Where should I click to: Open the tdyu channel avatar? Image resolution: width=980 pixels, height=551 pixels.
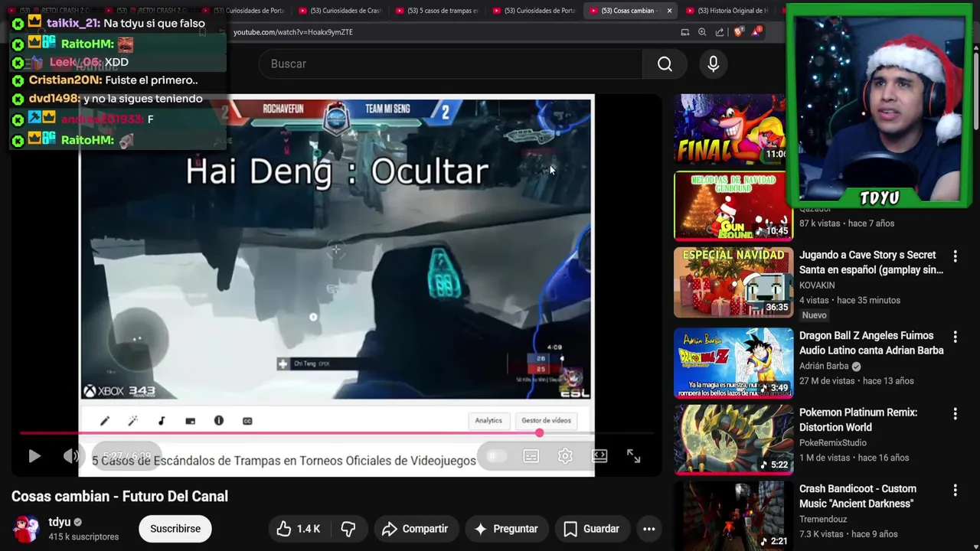click(27, 529)
